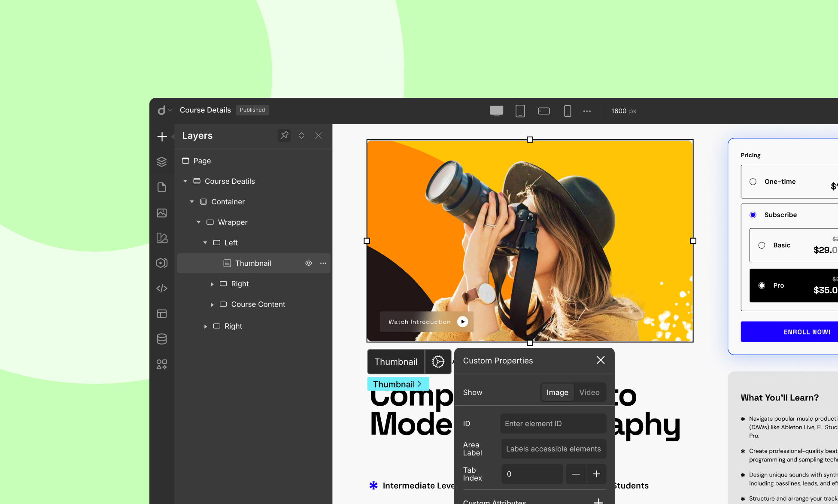
Task: Collapse the Left layer
Action: point(205,243)
